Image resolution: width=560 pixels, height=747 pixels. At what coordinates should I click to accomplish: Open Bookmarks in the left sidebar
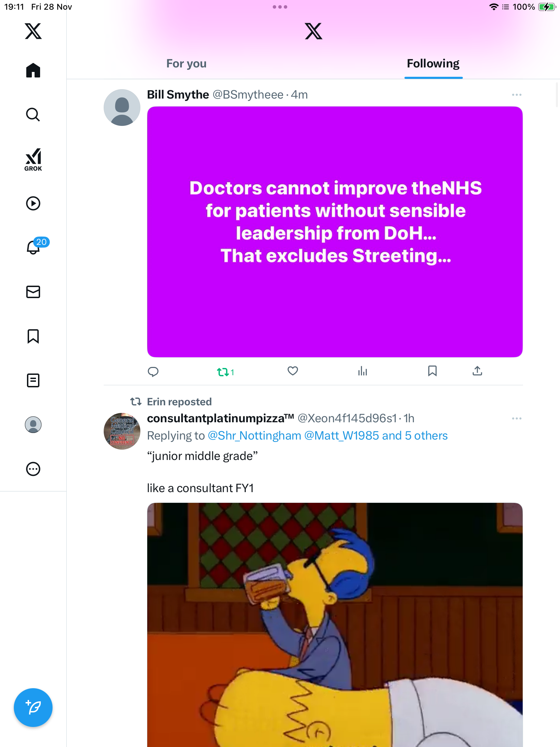pos(33,336)
